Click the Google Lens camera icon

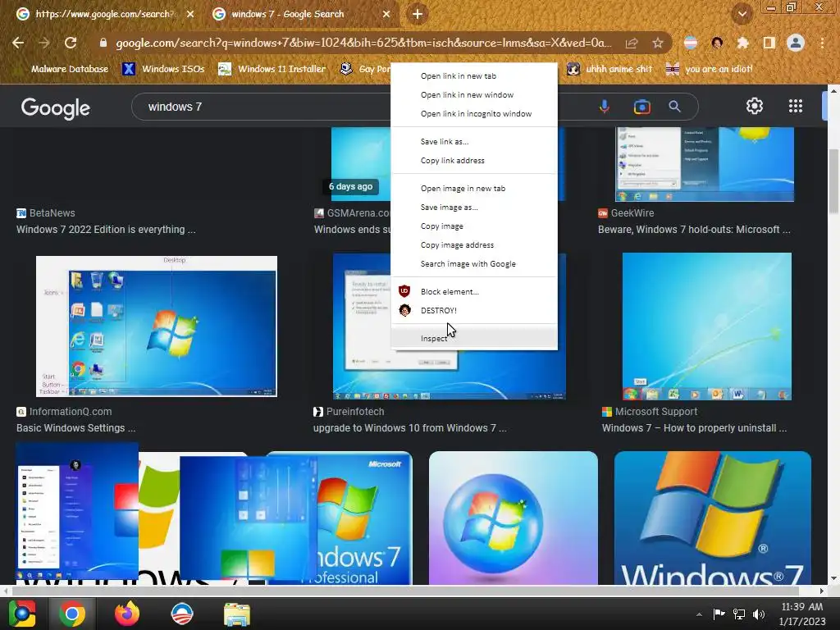[x=641, y=107]
